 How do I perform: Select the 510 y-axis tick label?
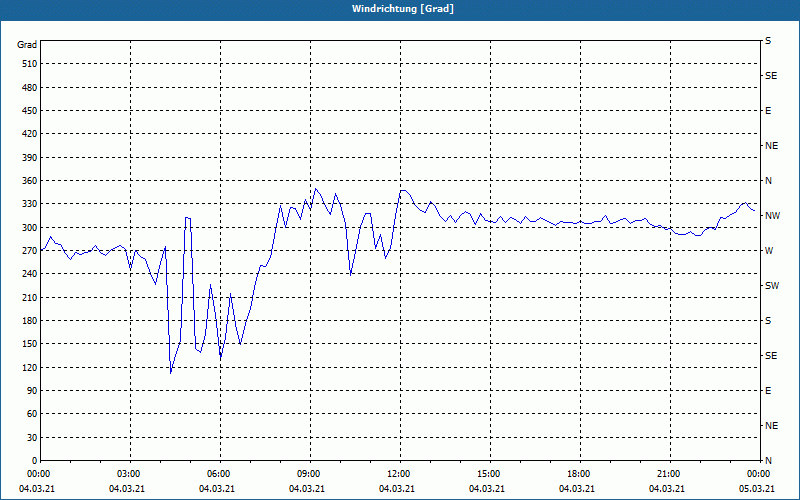coord(30,64)
